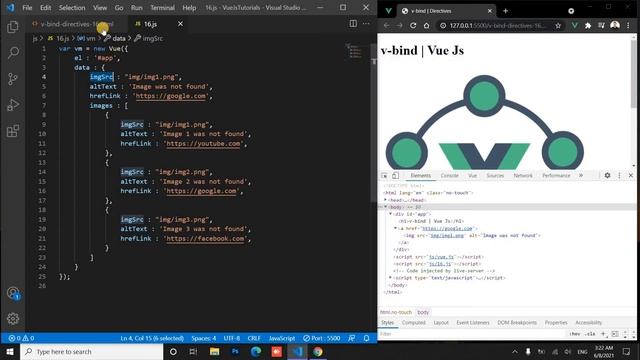Show more DevTools tabs chevron

point(581,176)
